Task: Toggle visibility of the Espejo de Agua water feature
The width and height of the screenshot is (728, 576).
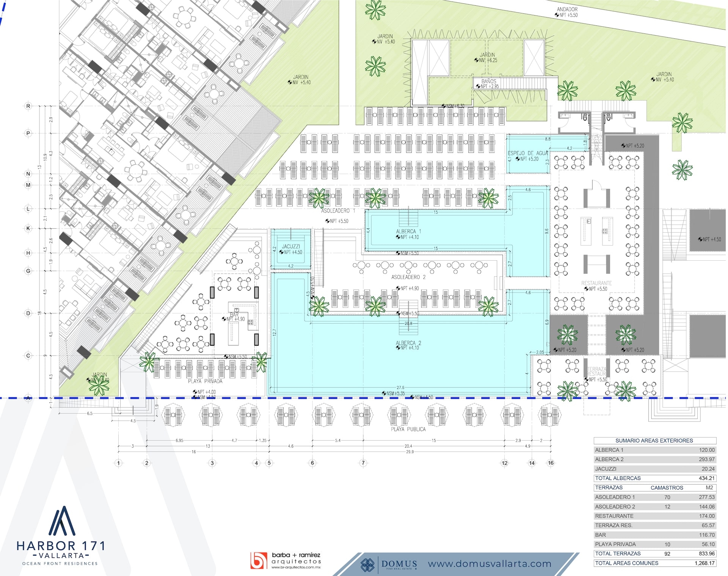Action: point(527,154)
